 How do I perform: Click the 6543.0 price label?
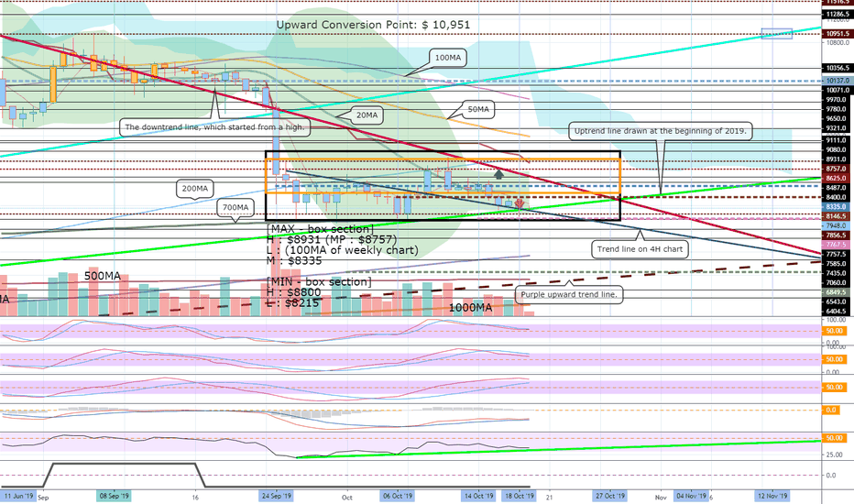coord(836,301)
